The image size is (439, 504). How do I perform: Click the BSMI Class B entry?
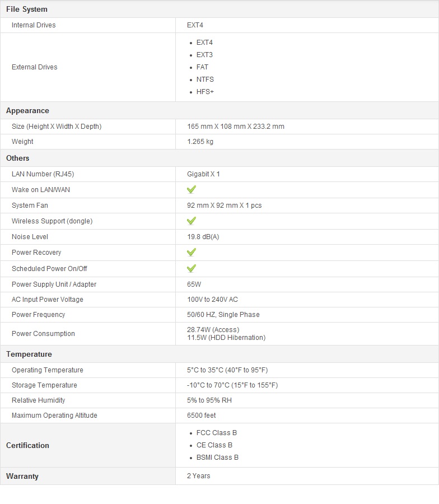pyautogui.click(x=217, y=458)
